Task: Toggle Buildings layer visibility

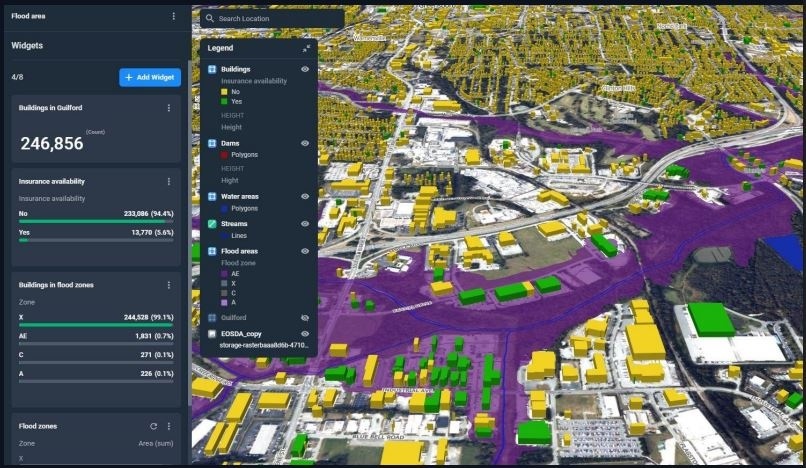Action: pyautogui.click(x=305, y=69)
